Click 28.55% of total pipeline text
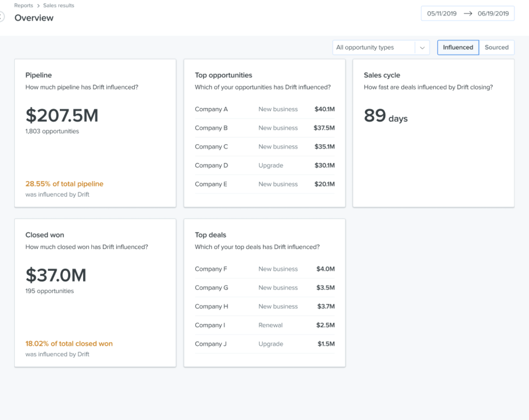The width and height of the screenshot is (529, 420). [x=64, y=184]
